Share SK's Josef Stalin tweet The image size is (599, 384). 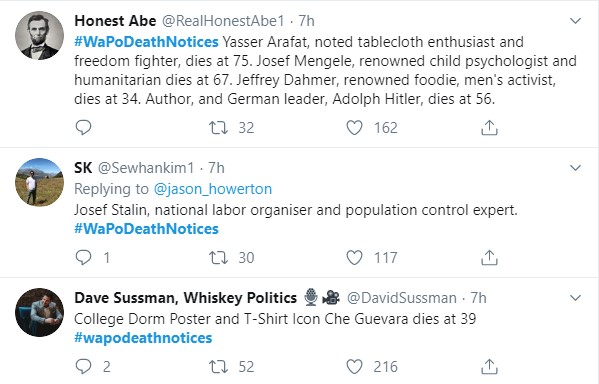489,258
